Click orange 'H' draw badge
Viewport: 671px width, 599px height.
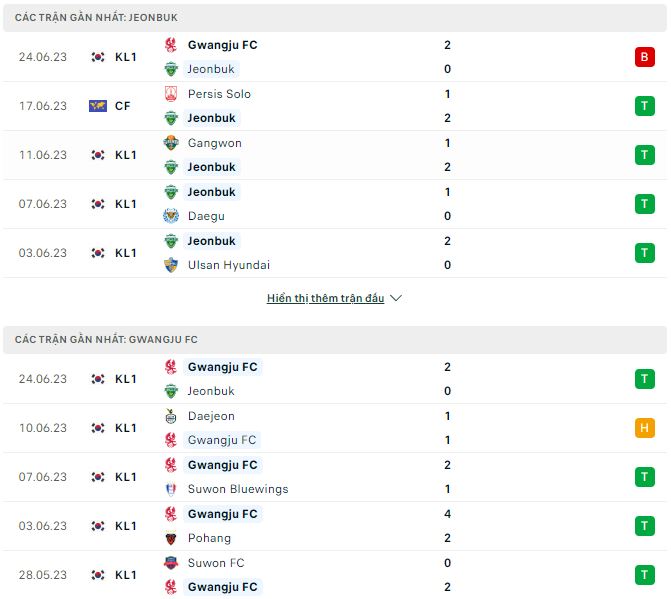click(x=644, y=428)
